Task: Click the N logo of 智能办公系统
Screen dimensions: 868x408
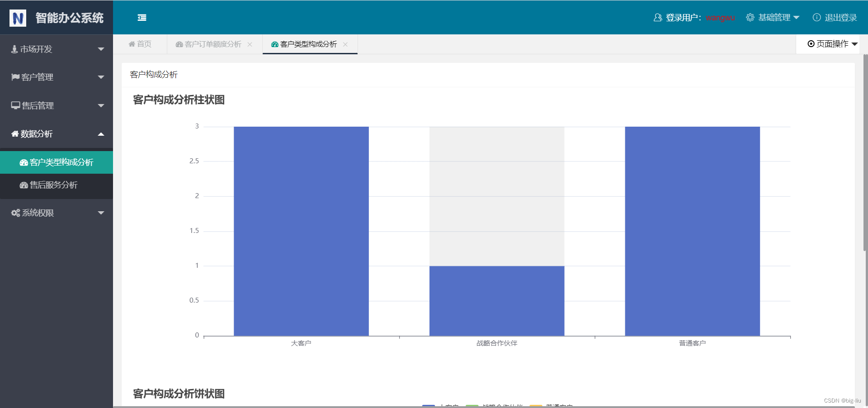Action: [x=18, y=18]
